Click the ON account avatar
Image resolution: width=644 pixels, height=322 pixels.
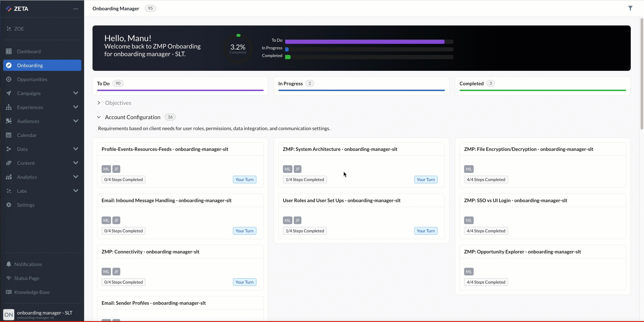click(x=9, y=314)
